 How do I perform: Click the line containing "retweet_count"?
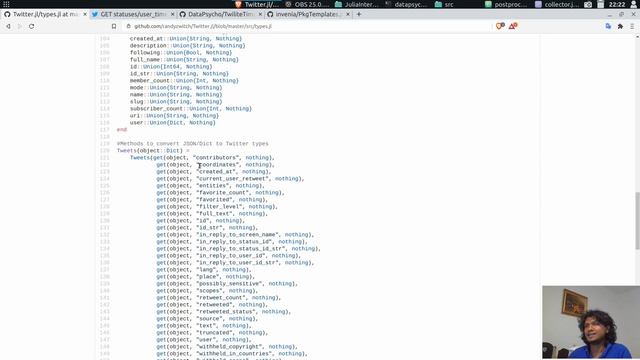point(219,298)
